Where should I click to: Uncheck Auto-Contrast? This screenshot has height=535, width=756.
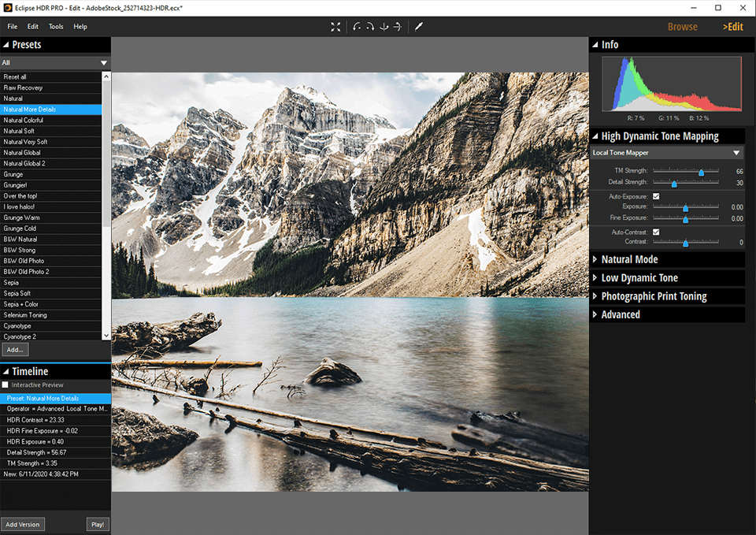pyautogui.click(x=656, y=232)
